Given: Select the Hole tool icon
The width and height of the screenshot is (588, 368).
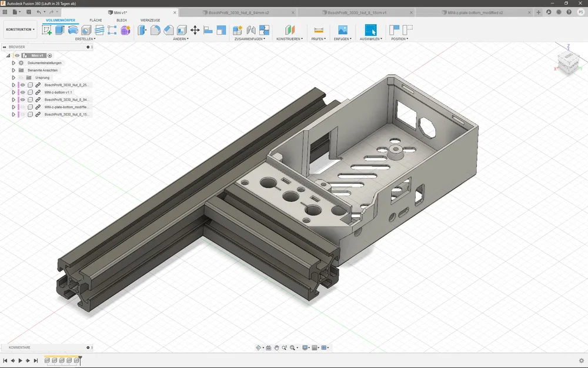Looking at the screenshot, I should (x=86, y=30).
